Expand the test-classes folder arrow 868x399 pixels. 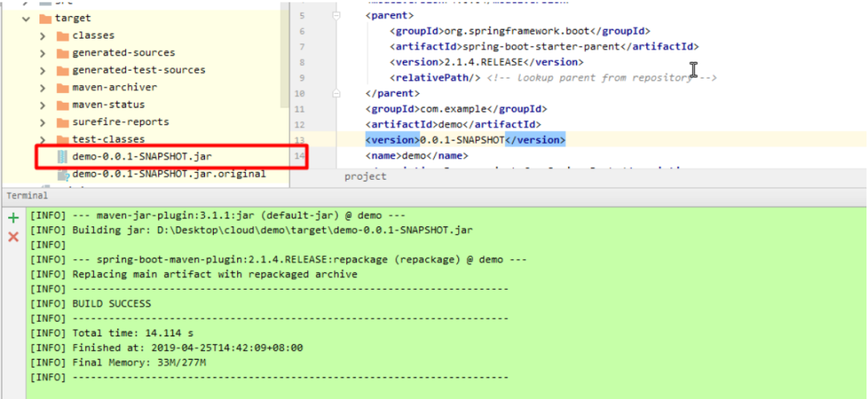43,139
